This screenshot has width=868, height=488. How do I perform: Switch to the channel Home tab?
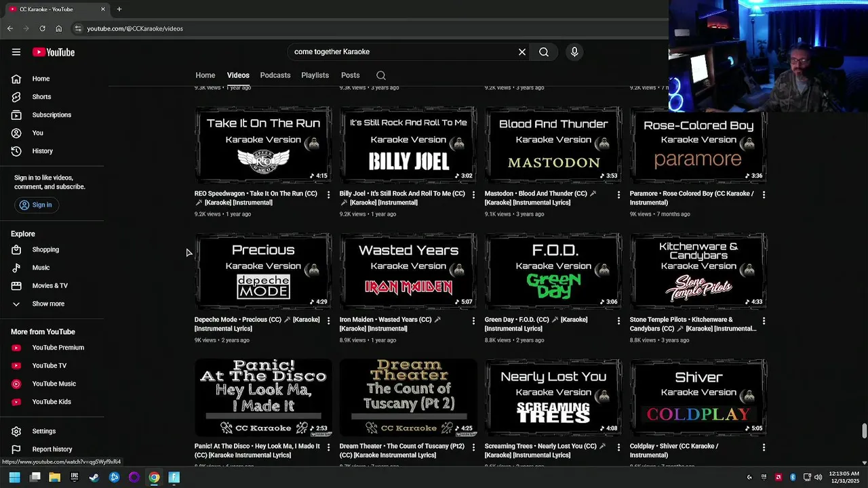[x=205, y=75]
